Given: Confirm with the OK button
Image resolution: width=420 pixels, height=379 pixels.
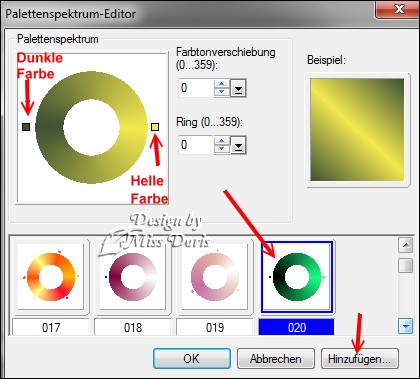Looking at the screenshot, I should point(192,359).
